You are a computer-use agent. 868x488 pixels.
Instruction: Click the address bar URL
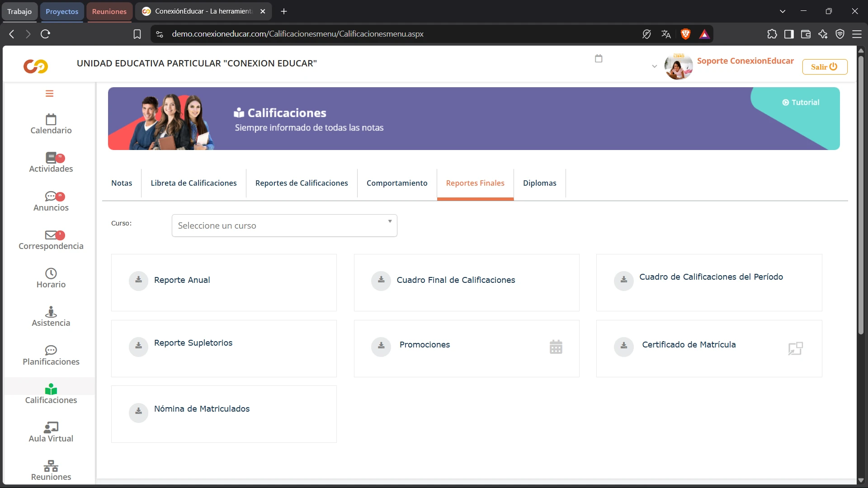tap(297, 34)
